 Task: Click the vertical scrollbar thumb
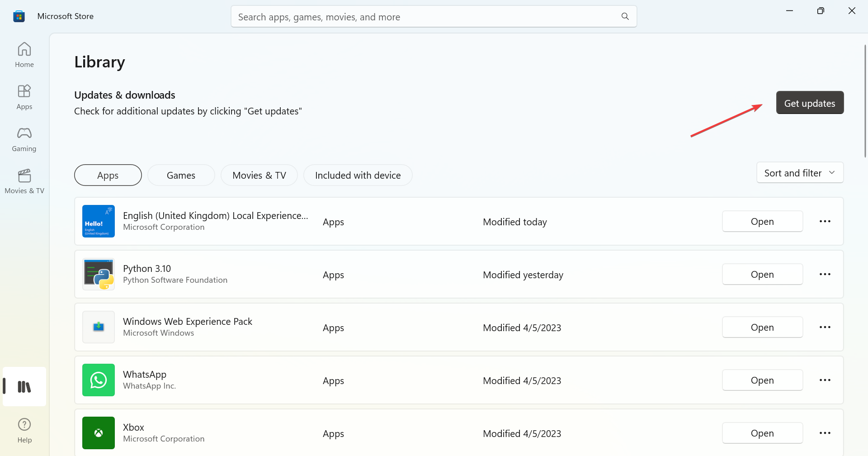point(865,100)
